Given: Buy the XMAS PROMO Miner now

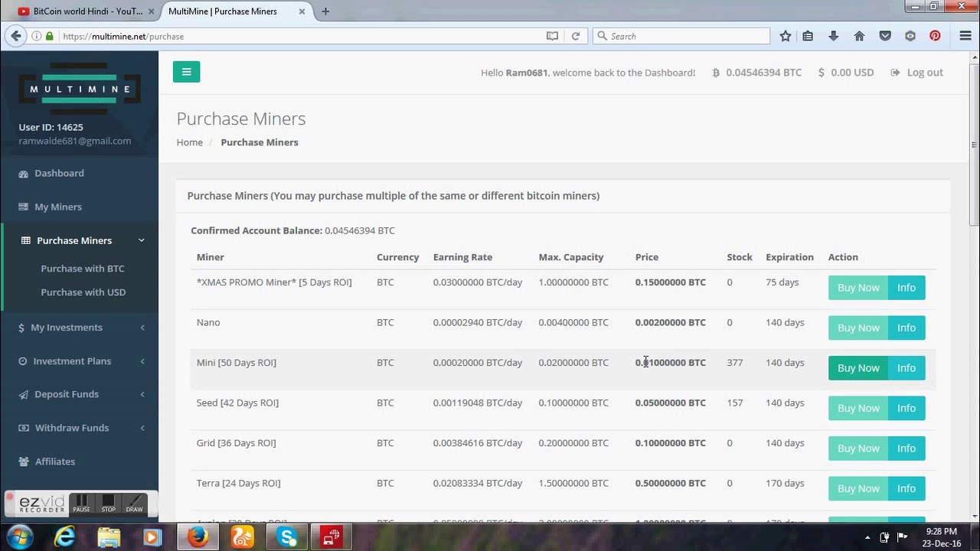Looking at the screenshot, I should tap(858, 288).
